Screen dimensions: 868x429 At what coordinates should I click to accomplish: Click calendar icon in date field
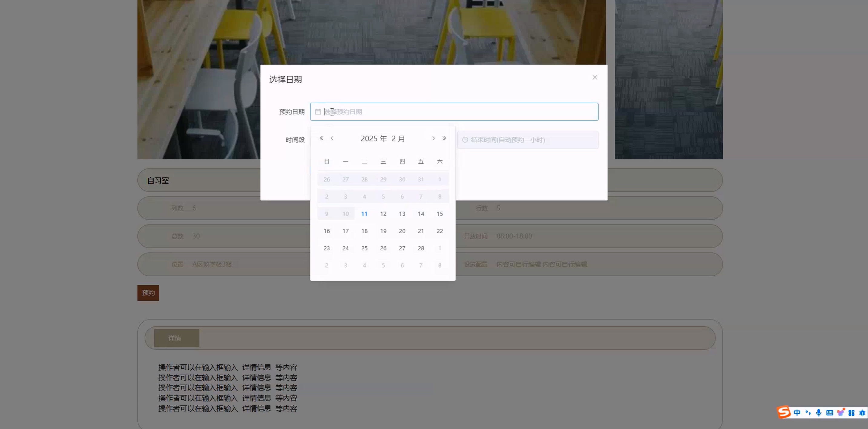tap(318, 112)
